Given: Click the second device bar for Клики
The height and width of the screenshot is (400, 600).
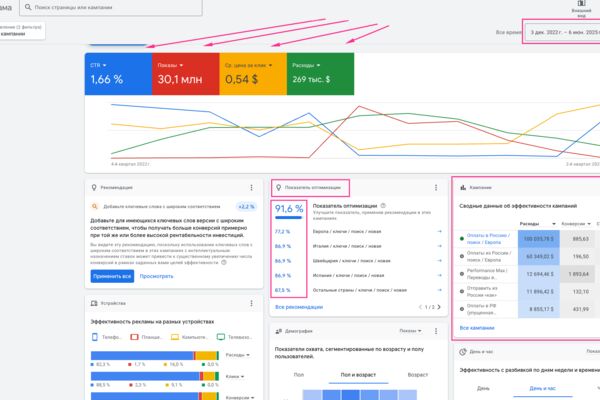Looking at the screenshot, I should [155, 376].
